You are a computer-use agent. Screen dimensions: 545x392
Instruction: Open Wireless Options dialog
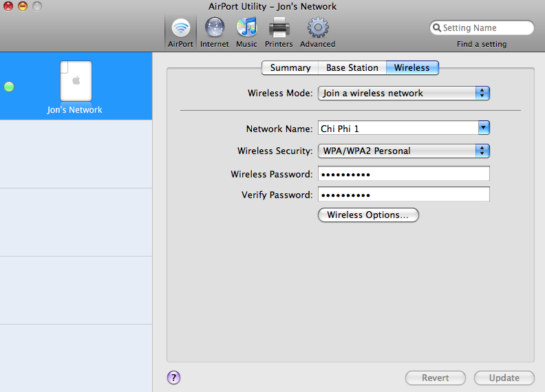coord(368,215)
